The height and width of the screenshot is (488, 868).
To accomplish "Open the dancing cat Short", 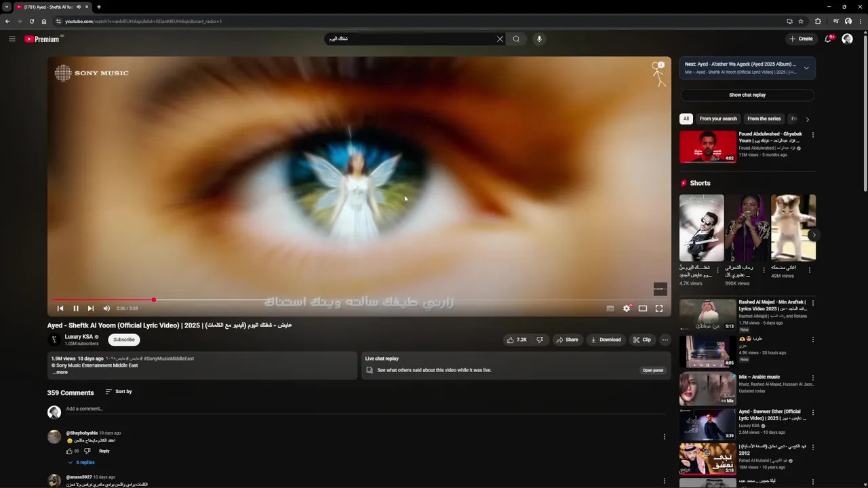I will coord(793,228).
